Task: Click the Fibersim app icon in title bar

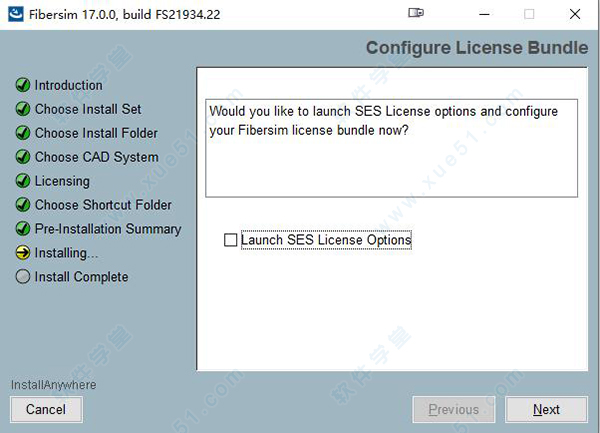Action: (16, 14)
